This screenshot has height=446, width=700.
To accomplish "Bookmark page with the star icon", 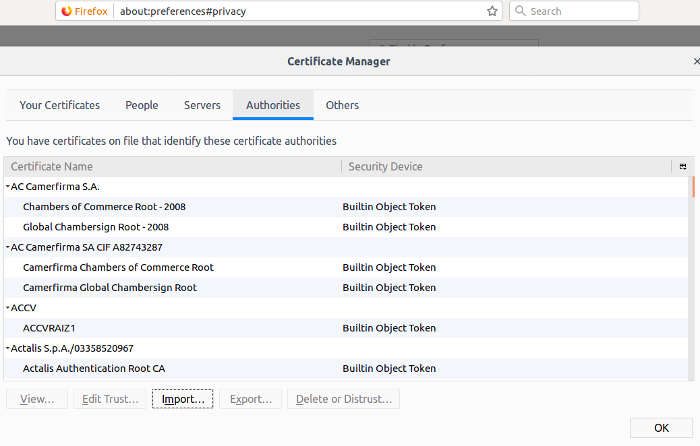I will pyautogui.click(x=492, y=11).
